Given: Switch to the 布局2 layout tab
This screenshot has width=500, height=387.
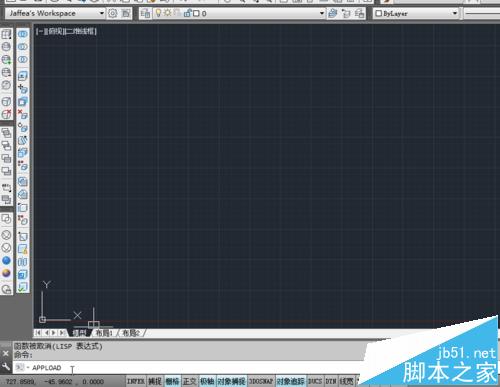Looking at the screenshot, I should 131,333.
